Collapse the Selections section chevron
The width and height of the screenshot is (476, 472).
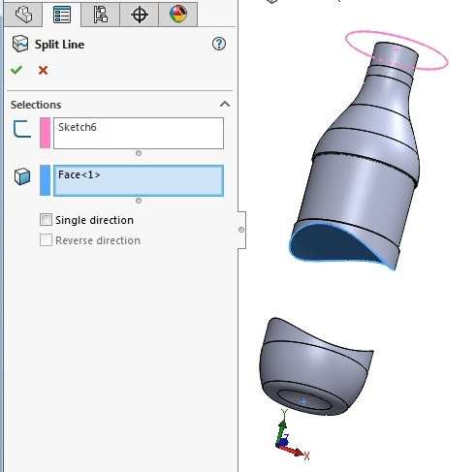point(225,104)
